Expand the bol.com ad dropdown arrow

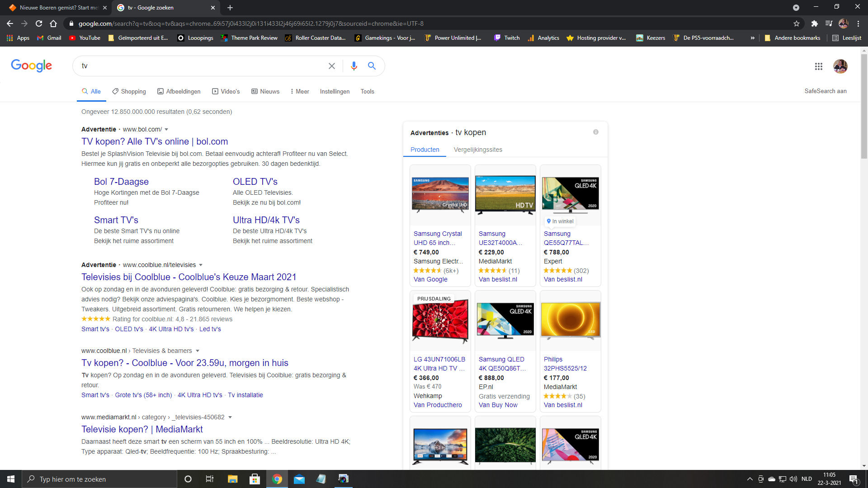click(x=166, y=129)
